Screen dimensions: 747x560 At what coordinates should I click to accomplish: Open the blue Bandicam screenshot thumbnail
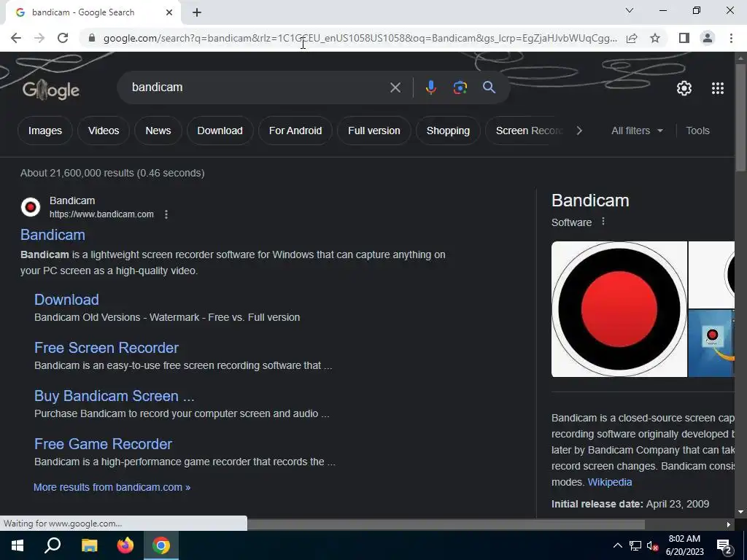point(711,343)
